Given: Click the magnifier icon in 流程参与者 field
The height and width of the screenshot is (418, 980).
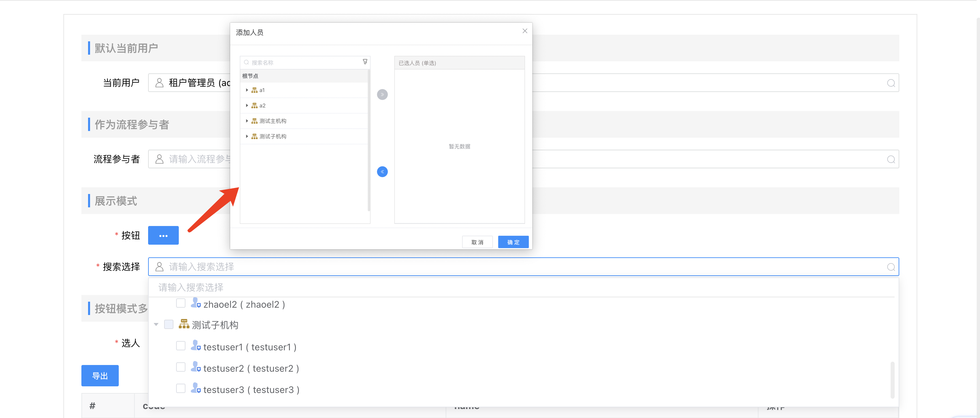Looking at the screenshot, I should 891,159.
